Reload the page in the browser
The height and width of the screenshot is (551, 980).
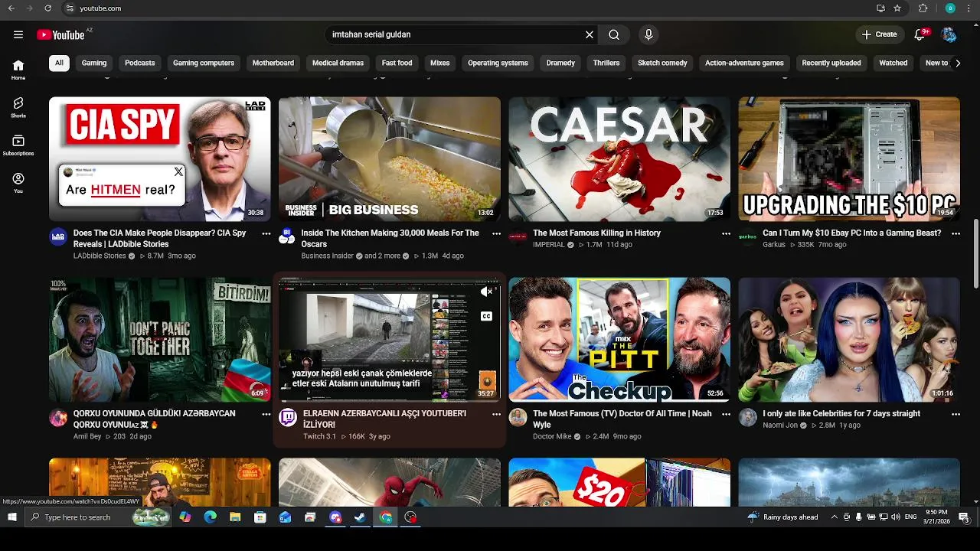(48, 8)
